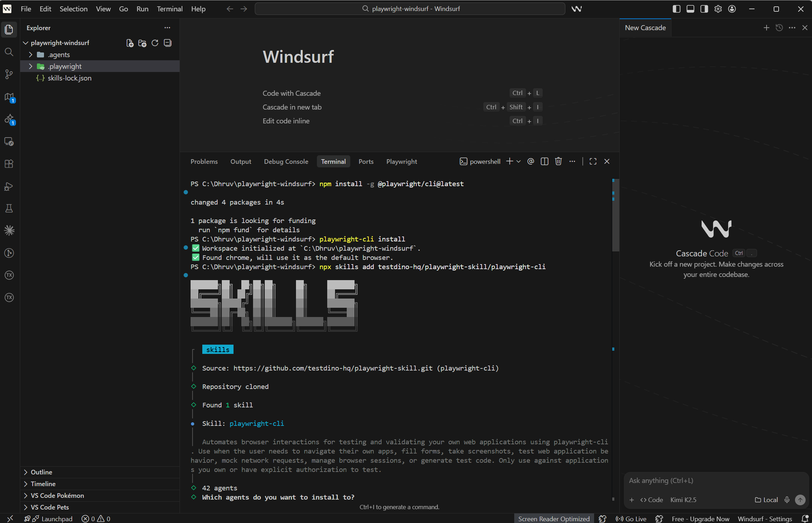
Task: Click microphone icon in Cascade input
Action: 787,500
